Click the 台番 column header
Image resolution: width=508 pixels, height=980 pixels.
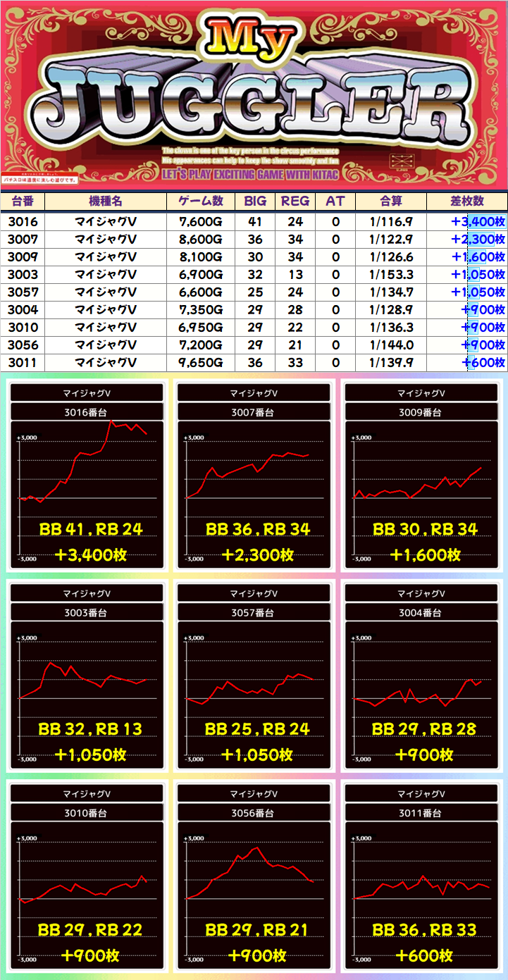click(x=23, y=201)
